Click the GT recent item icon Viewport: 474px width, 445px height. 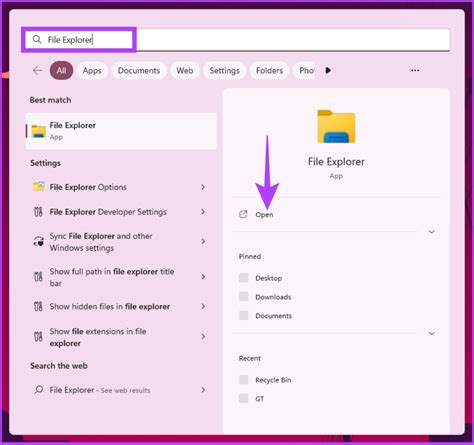coord(244,398)
